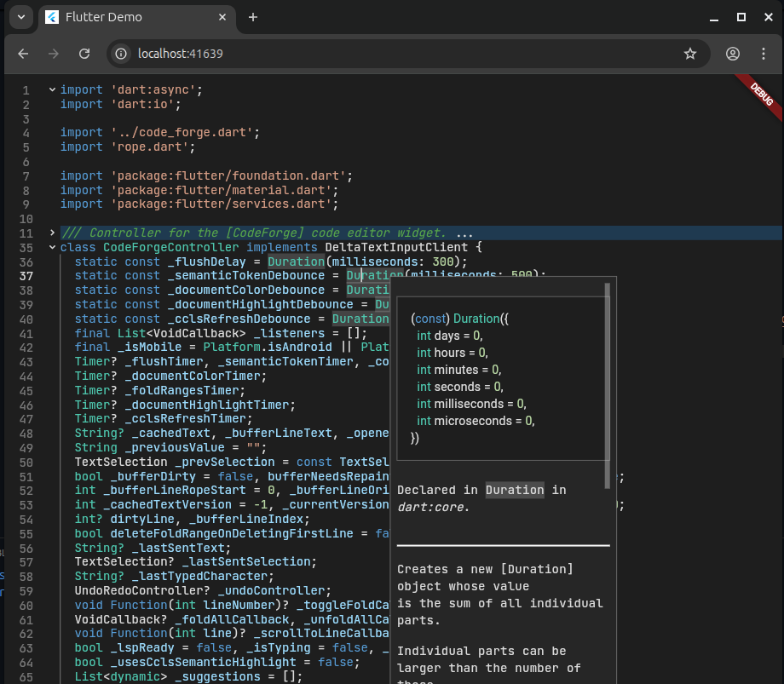
Task: Bookmark the page with the star icon
Action: [x=690, y=53]
